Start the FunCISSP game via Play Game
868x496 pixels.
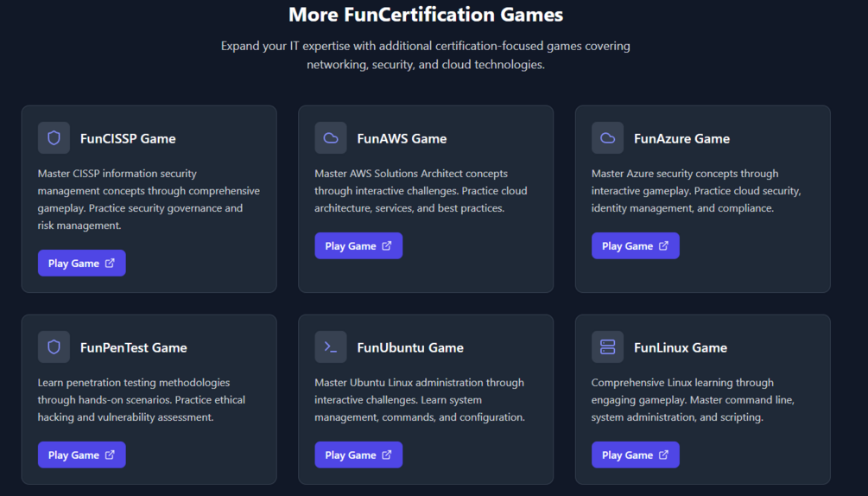pos(81,264)
